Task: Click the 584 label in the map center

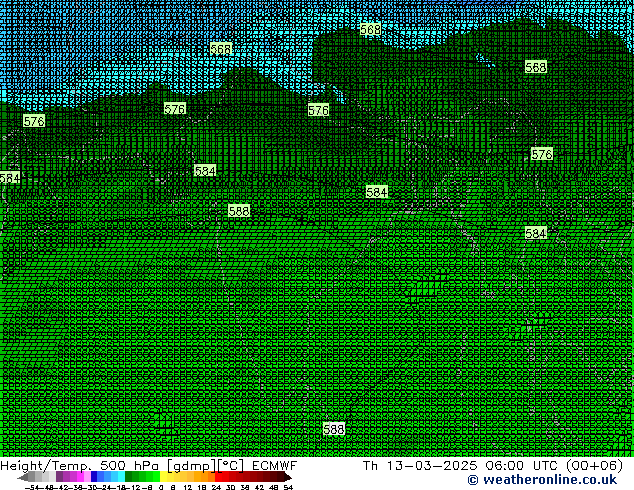Action: [x=376, y=192]
